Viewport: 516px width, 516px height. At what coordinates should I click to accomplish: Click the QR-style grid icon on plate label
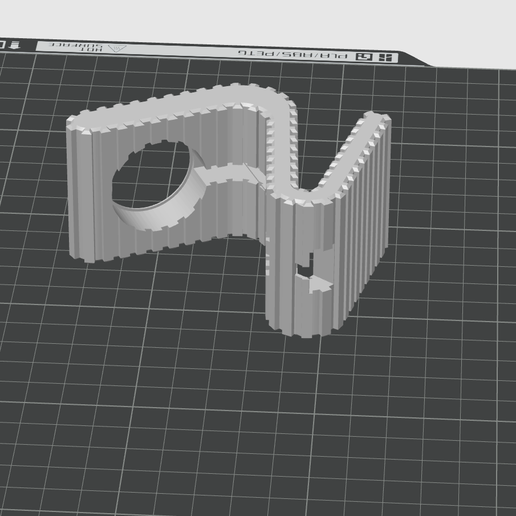click(386, 57)
